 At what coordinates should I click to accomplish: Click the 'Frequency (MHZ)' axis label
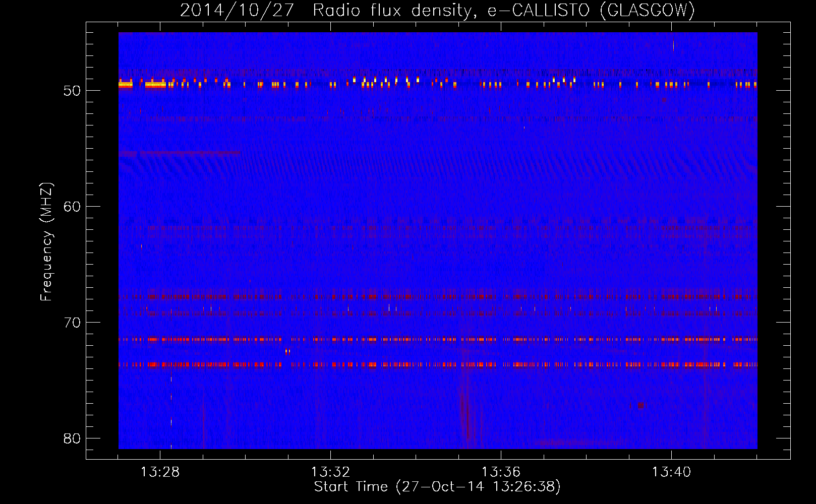46,242
